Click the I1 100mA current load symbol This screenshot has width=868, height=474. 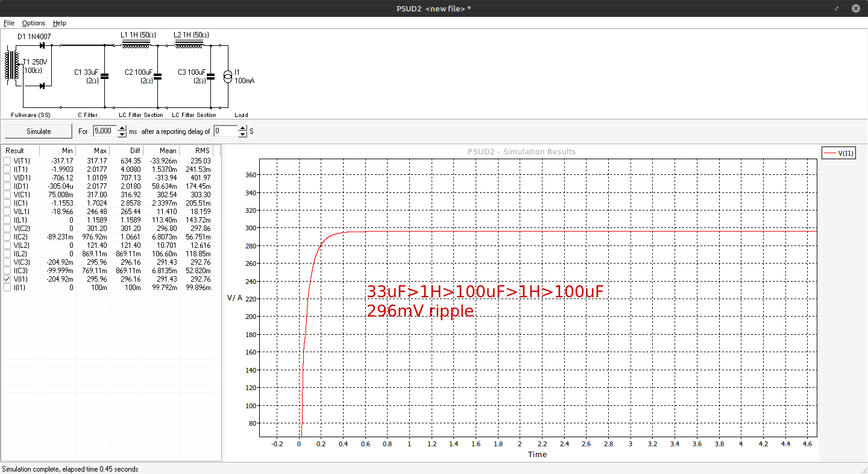pyautogui.click(x=228, y=77)
